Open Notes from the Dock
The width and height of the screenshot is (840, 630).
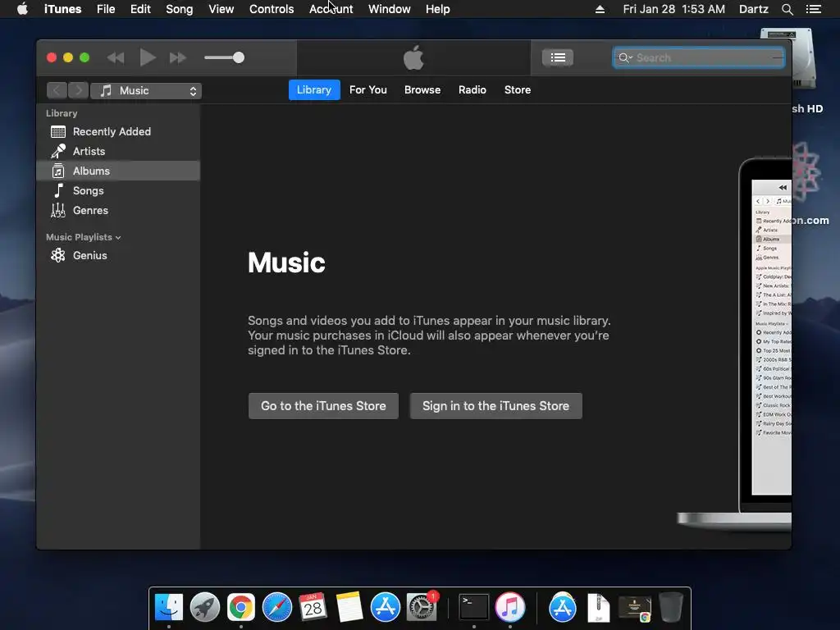point(349,607)
